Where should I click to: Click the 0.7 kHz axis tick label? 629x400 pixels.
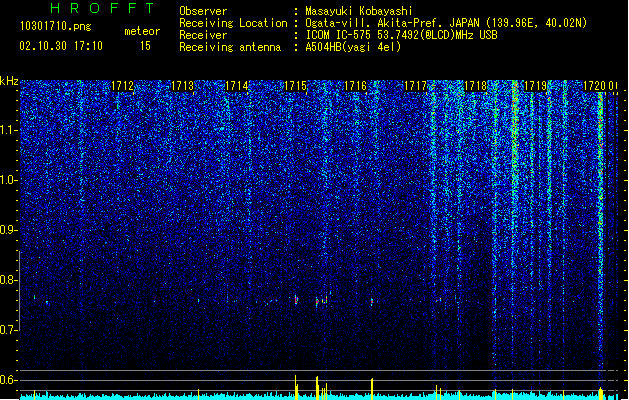[x=9, y=330]
